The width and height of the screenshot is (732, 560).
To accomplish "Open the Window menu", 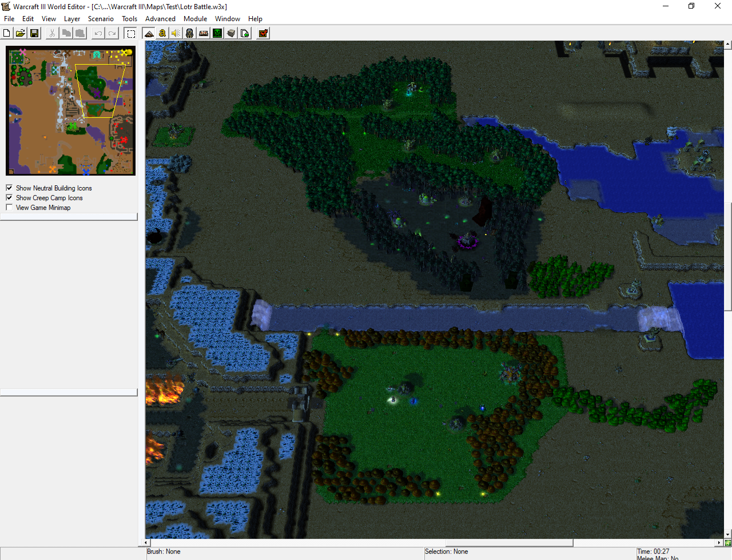I will point(227,19).
